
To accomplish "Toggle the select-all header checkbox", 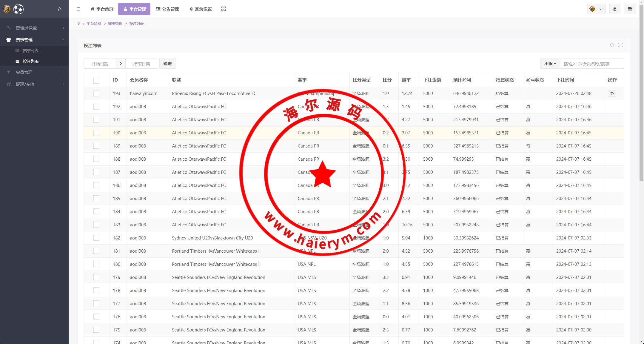I will click(96, 80).
